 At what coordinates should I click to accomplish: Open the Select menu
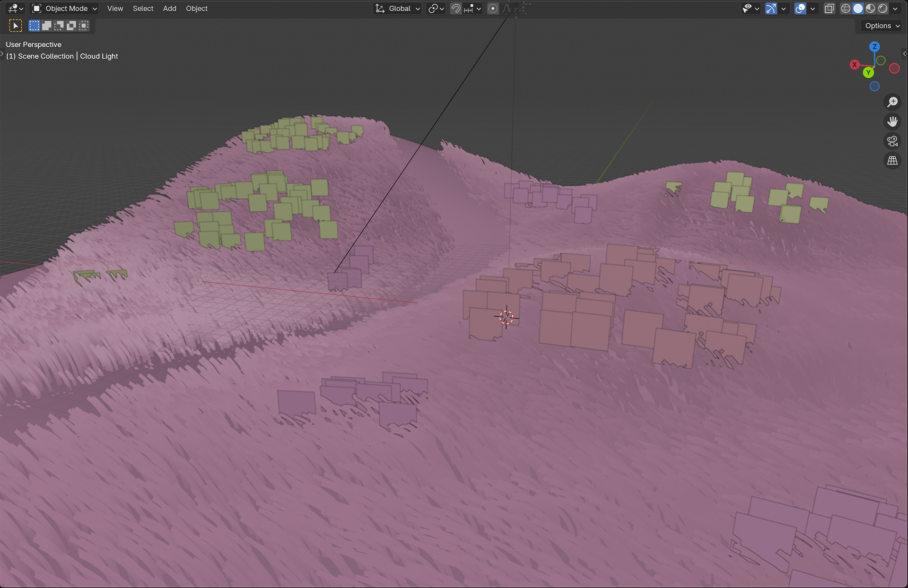(x=143, y=9)
